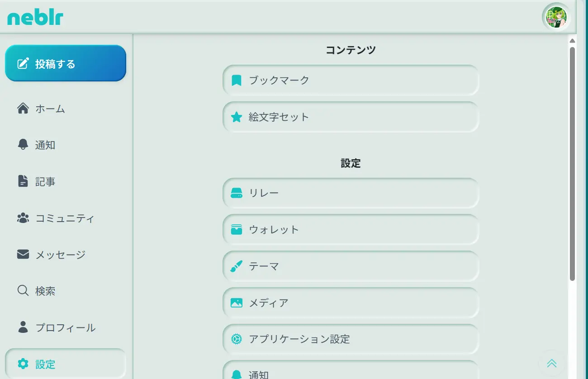Click the scroll-to-top double chevron button
Screen dimensions: 588x379
551,363
